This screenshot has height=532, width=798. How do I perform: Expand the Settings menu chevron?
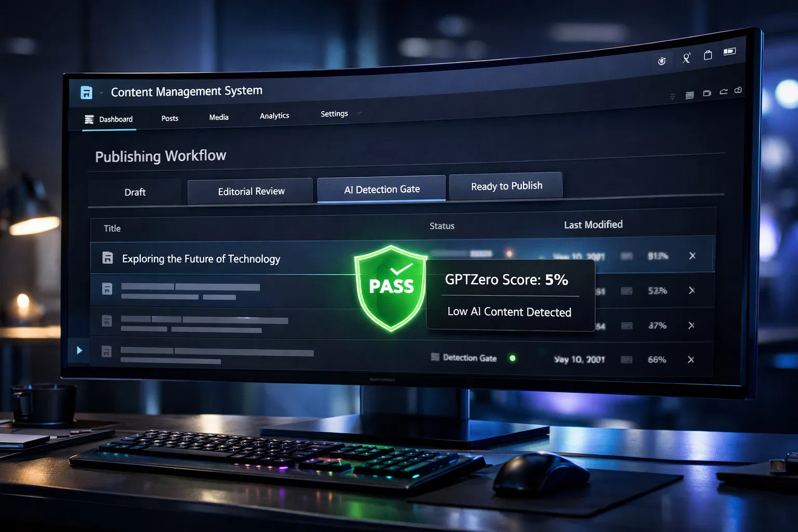click(359, 113)
